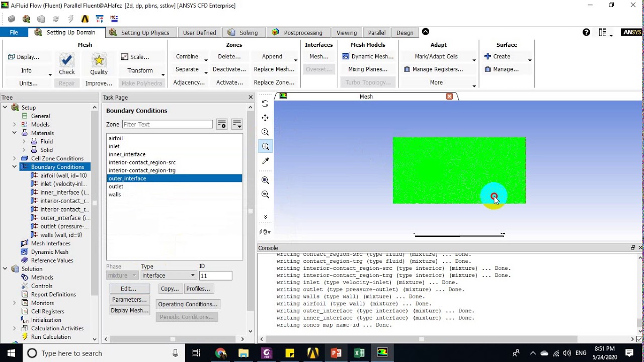Click the fit to window icon
The width and height of the screenshot is (644, 362).
(265, 180)
